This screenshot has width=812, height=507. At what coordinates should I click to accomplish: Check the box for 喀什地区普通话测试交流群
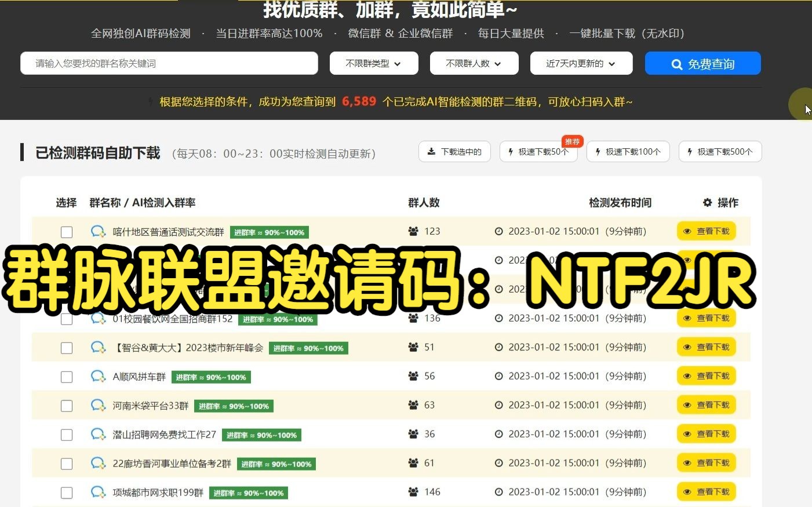pos(67,232)
